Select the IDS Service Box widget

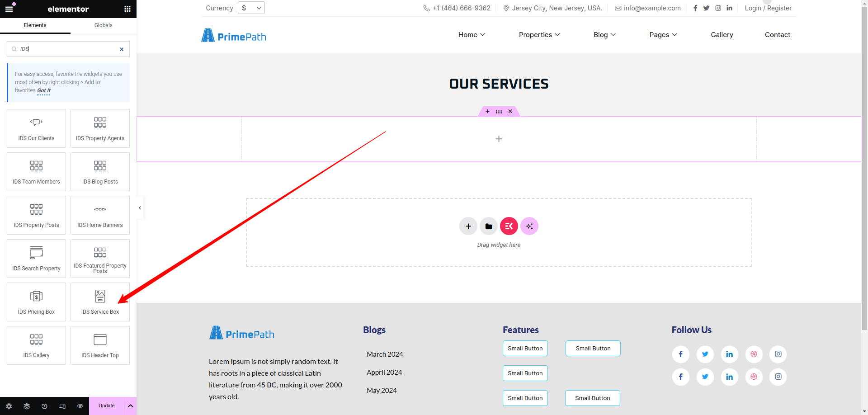coord(100,302)
